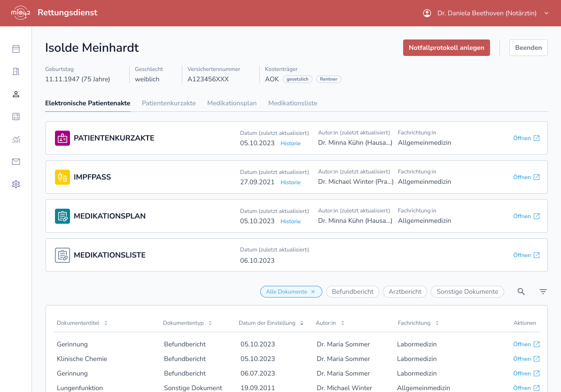Click the building icon in sidebar

16,71
